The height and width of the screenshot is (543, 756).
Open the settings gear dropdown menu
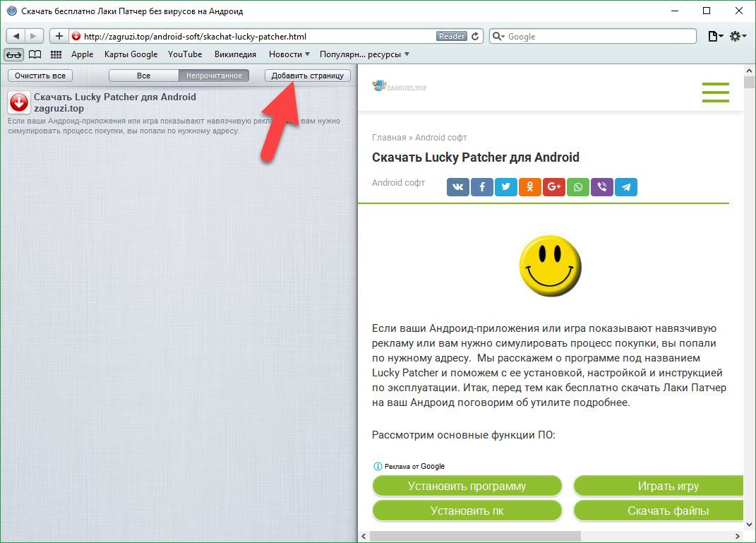tap(738, 37)
